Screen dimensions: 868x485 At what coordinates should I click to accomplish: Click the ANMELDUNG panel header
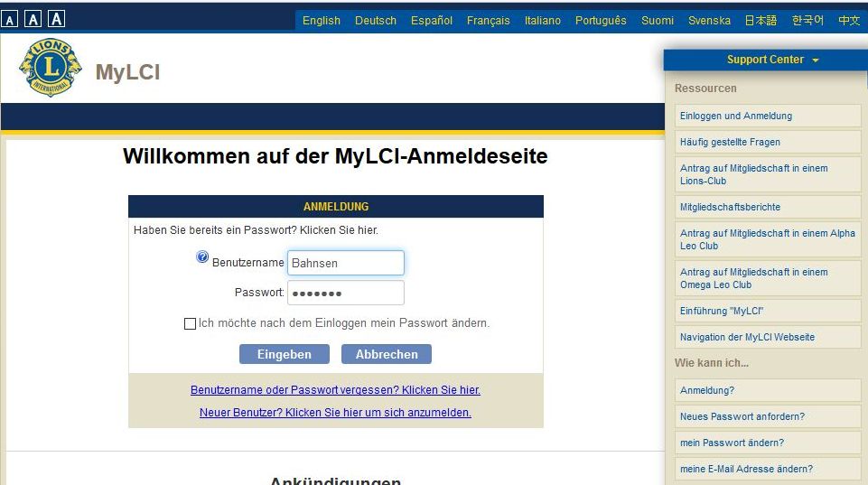(335, 207)
